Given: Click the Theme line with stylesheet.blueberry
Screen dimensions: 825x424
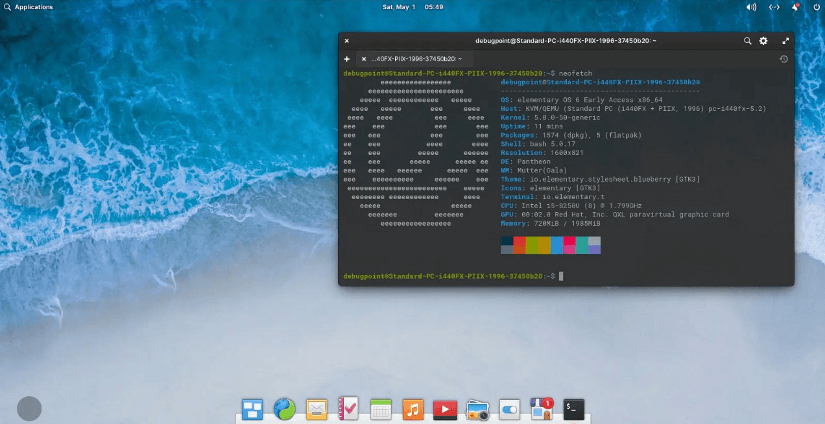Looking at the screenshot, I should tap(600, 179).
